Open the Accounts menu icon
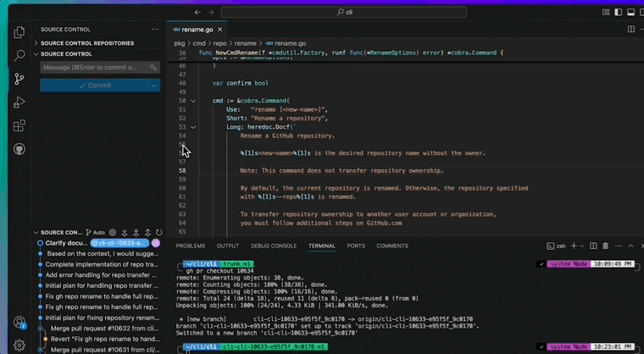This screenshot has height=354, width=644. 19,323
